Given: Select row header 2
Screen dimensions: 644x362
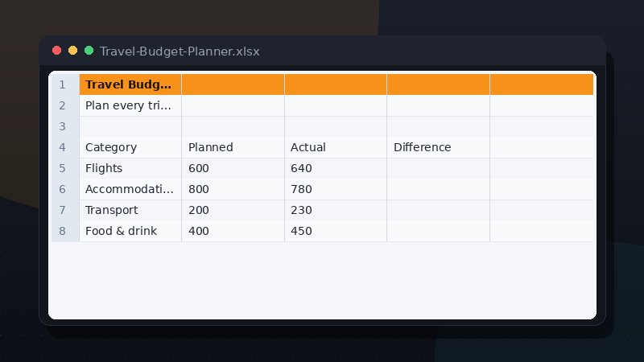Looking at the screenshot, I should point(64,105).
